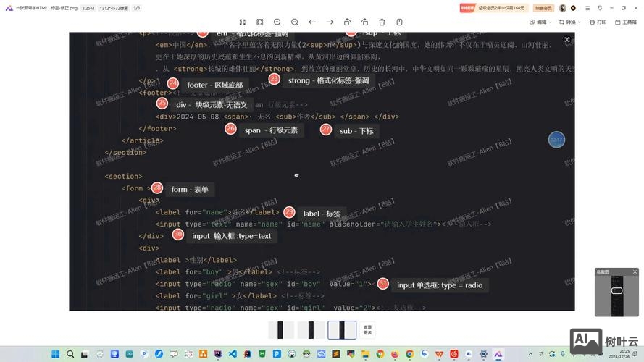Open the 编辑 (Edit) dropdown
The width and height of the screenshot is (644, 362).
coord(538,22)
